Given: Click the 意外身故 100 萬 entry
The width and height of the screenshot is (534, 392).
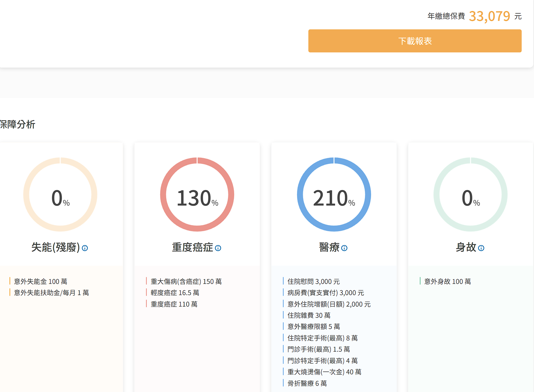Looking at the screenshot, I should tap(447, 282).
